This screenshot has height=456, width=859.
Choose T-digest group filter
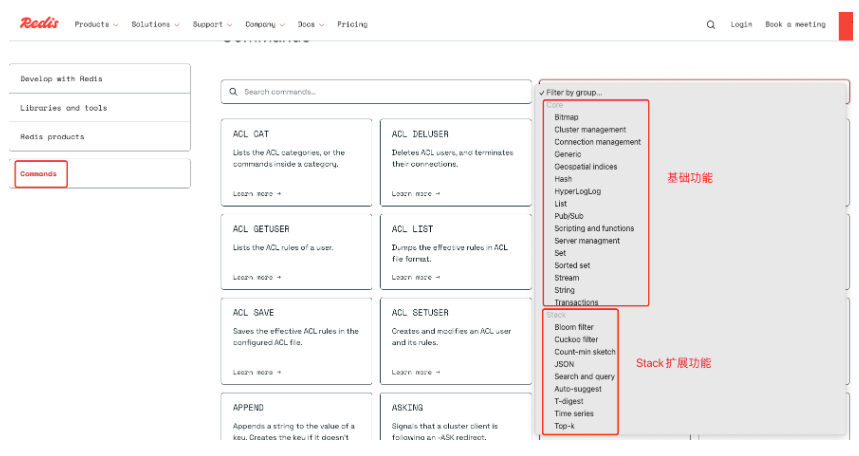point(569,401)
